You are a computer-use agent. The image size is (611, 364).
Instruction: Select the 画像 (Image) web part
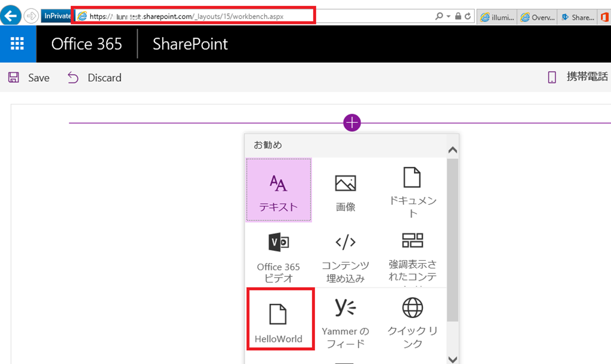(x=345, y=190)
